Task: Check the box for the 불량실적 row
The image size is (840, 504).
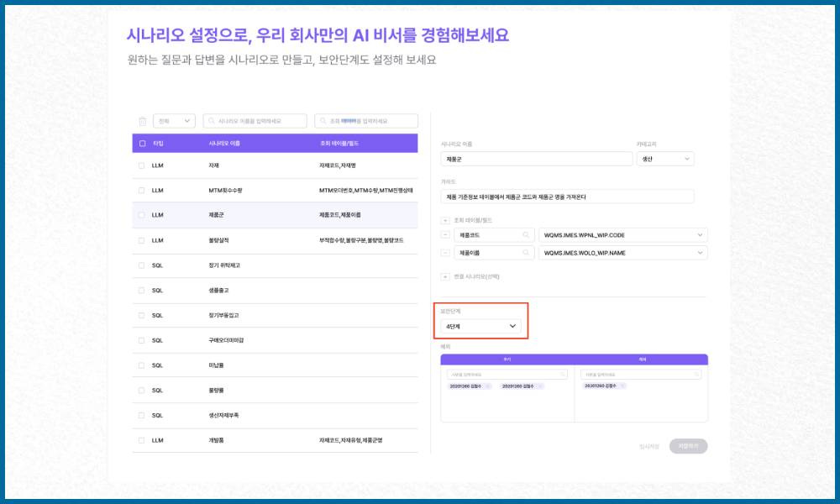Action: pos(141,240)
